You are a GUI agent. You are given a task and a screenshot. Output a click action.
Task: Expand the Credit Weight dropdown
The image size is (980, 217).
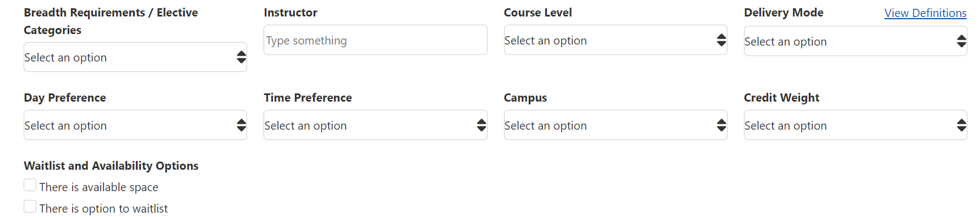[855, 125]
